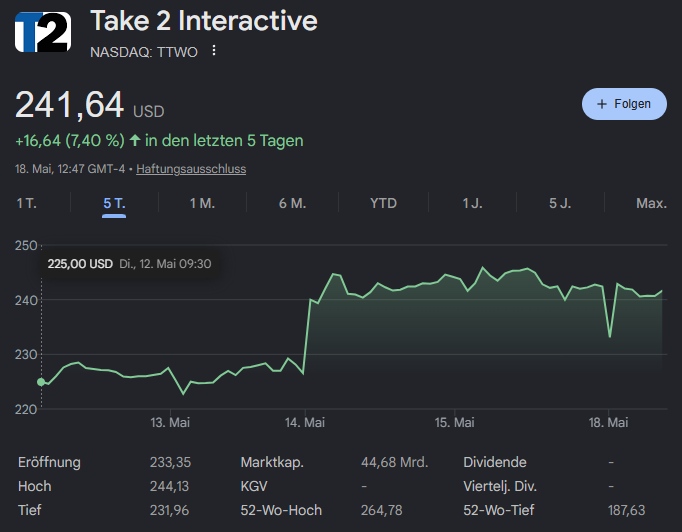Click the Take 2 Interactive T2 logo
682x532 pixels.
click(43, 32)
